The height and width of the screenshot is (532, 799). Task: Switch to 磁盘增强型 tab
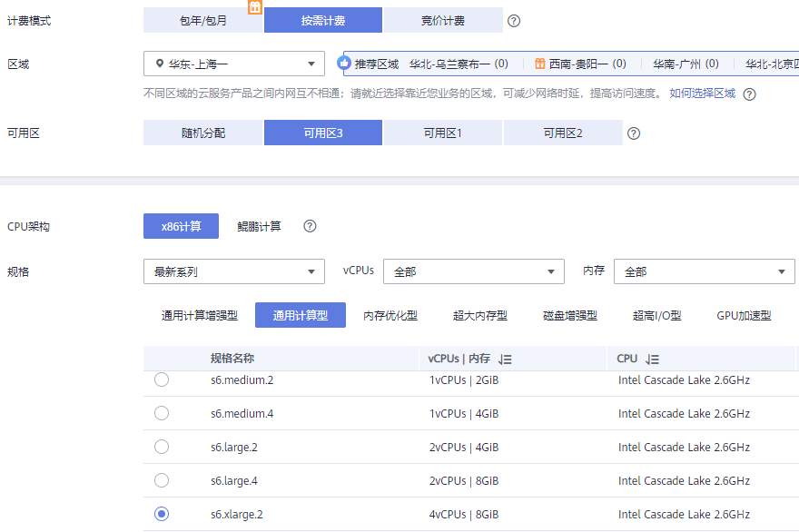[x=569, y=315]
